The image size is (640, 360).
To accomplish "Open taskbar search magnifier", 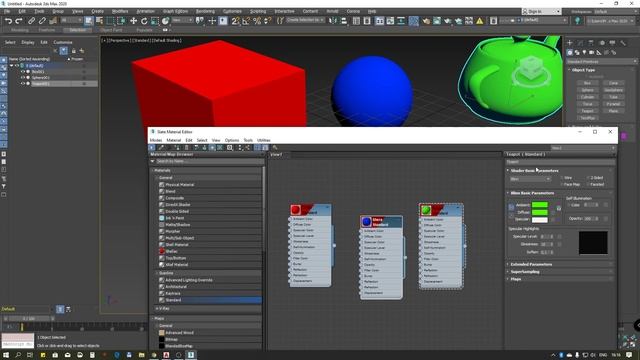I will click(18, 355).
